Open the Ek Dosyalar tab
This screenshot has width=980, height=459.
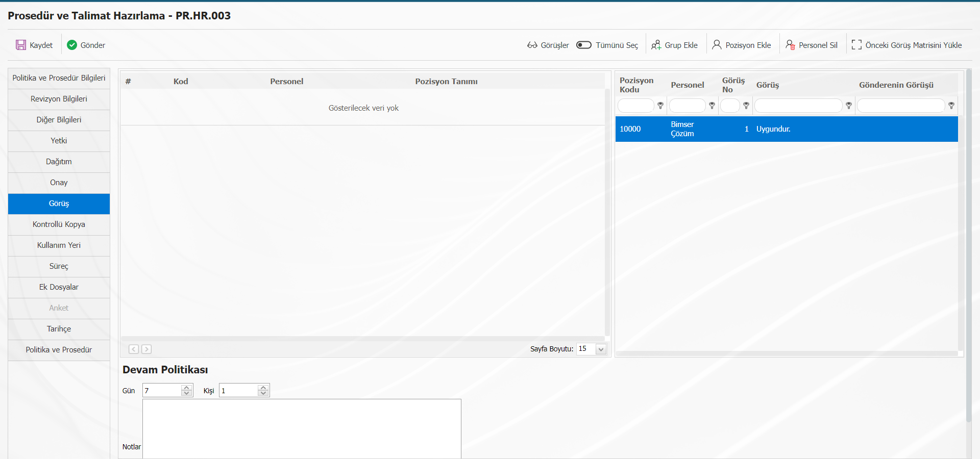point(59,287)
